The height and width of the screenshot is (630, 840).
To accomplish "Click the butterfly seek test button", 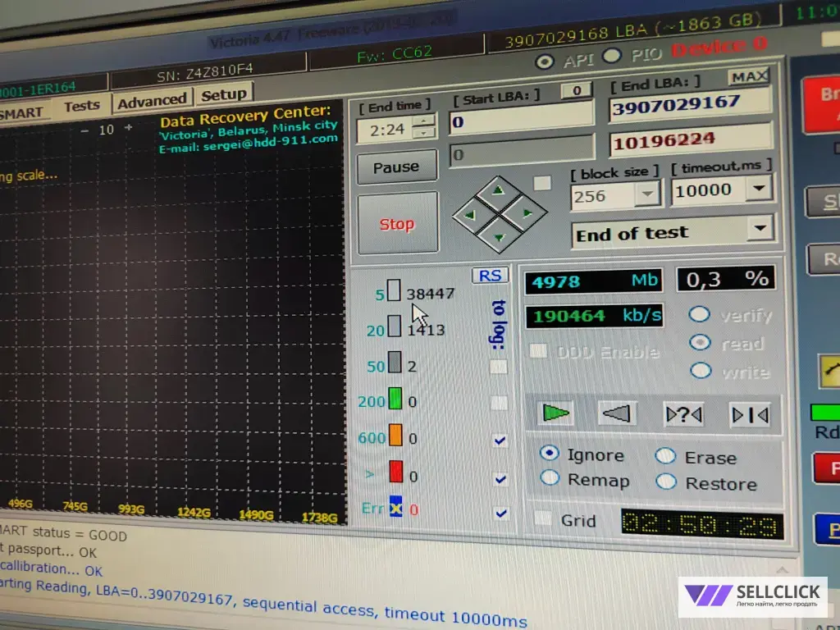I will tap(750, 414).
